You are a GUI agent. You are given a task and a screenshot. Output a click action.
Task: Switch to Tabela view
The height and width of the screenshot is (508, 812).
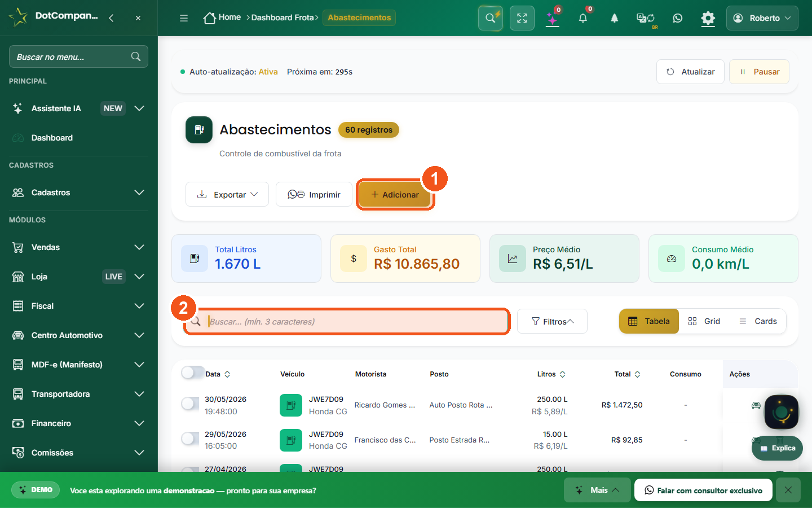click(649, 321)
